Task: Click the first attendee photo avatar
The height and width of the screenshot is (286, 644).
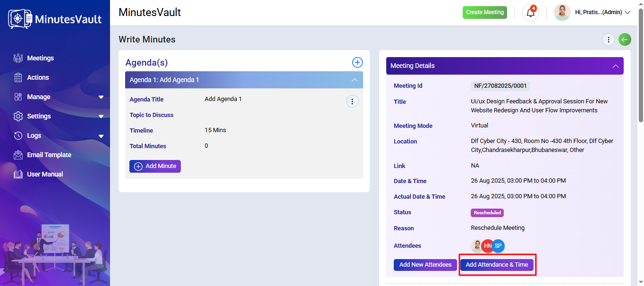Action: pos(477,246)
